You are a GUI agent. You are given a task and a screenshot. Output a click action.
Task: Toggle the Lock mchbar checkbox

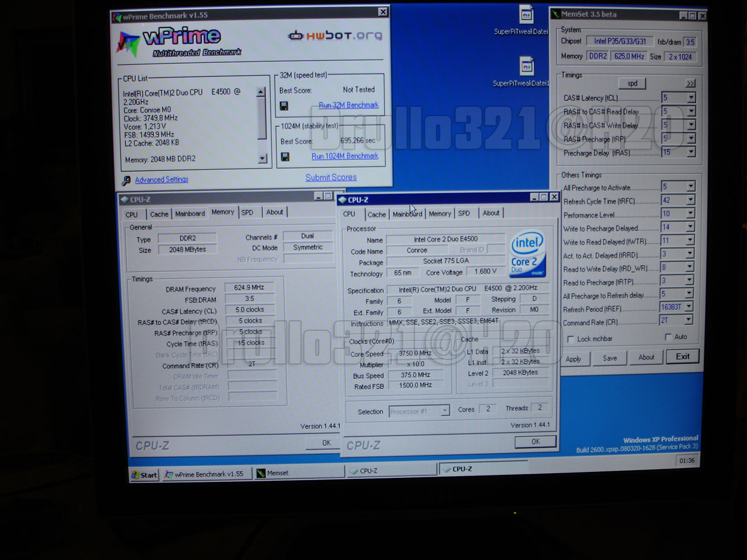(570, 339)
